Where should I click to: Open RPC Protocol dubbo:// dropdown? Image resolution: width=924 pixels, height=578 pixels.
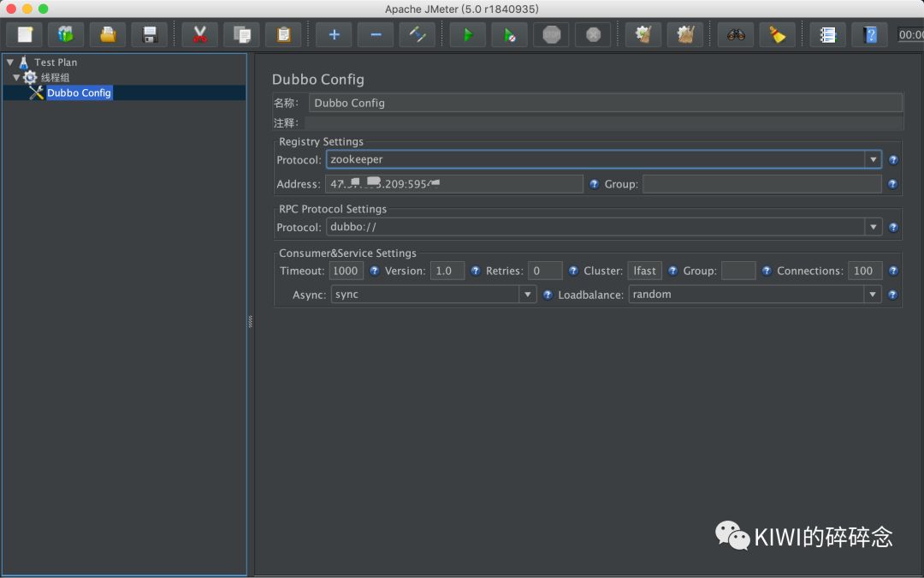click(x=603, y=227)
